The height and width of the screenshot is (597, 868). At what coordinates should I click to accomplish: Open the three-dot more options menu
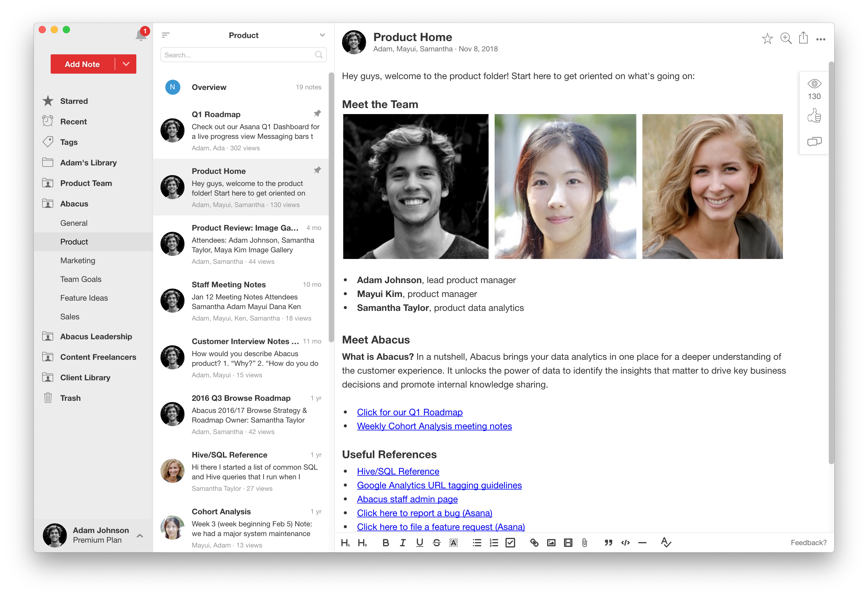tap(821, 39)
